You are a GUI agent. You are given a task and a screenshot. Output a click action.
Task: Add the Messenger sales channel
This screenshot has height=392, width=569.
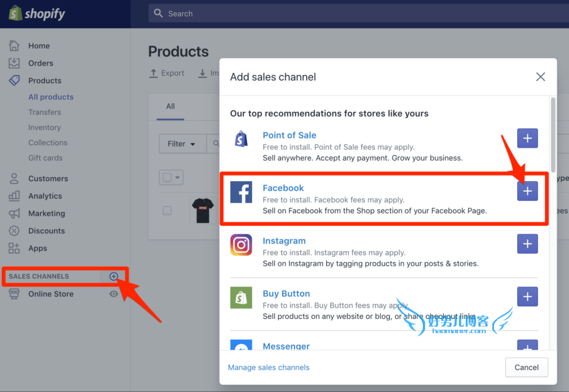pyautogui.click(x=527, y=345)
